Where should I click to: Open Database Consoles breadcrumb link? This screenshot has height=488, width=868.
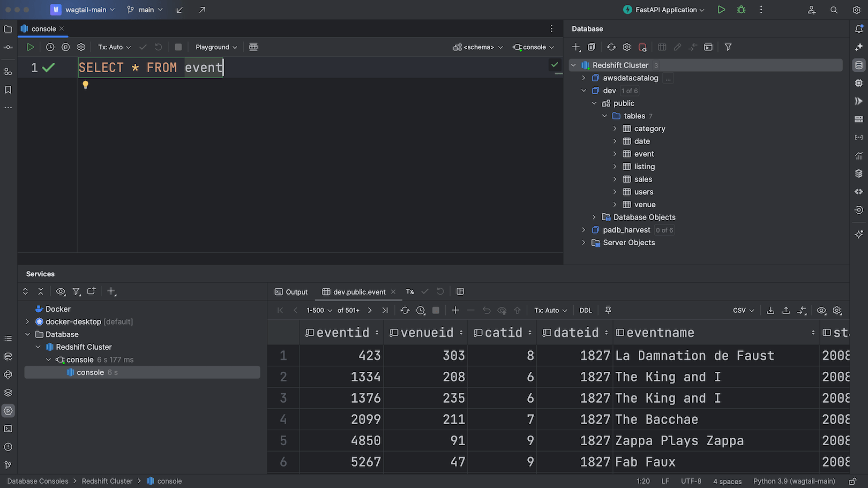coord(37,481)
